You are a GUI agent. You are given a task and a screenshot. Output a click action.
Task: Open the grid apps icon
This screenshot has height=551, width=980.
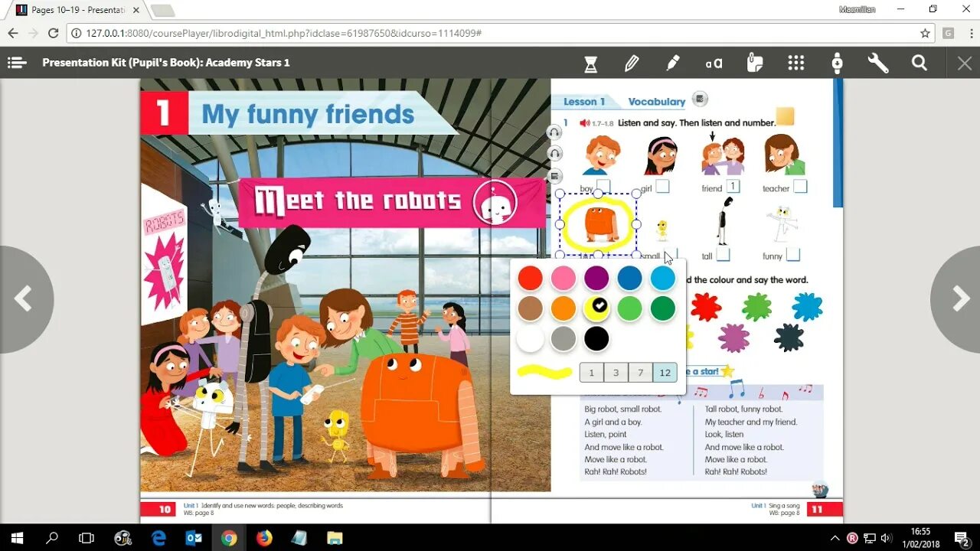coord(796,64)
